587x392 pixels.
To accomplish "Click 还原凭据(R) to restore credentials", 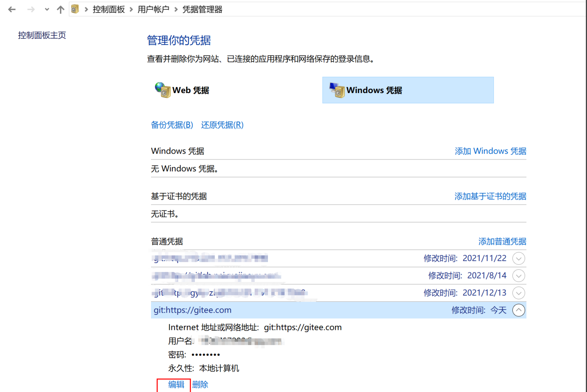I will 222,125.
